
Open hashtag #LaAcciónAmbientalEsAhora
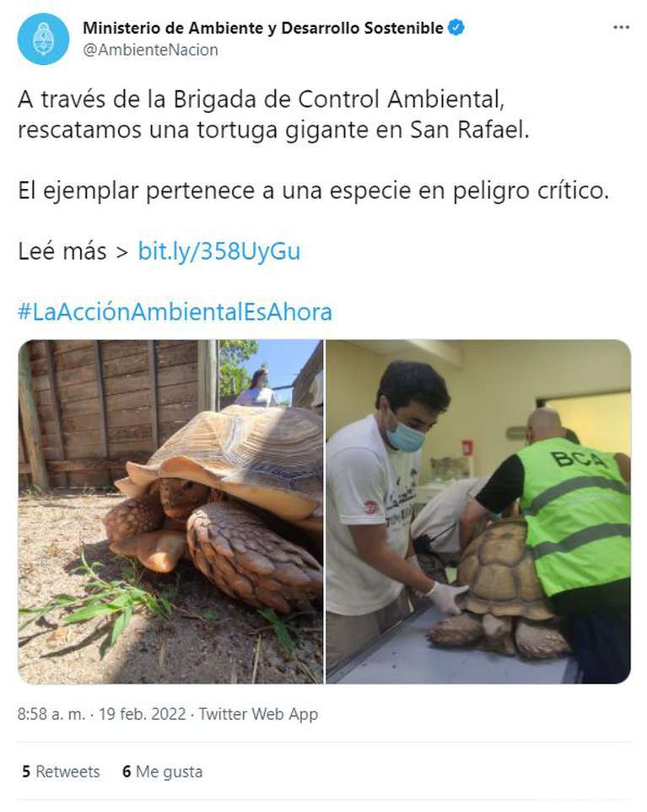click(175, 312)
